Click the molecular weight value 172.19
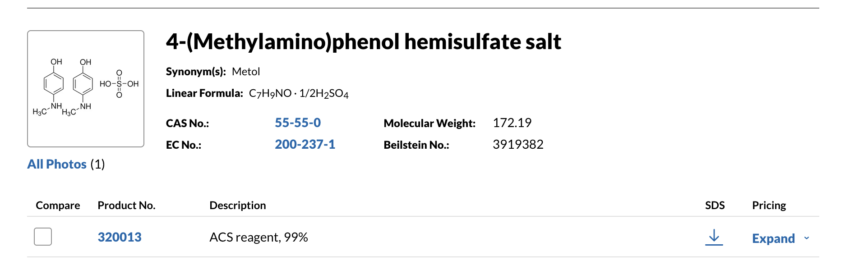The width and height of the screenshot is (868, 265). 512,123
